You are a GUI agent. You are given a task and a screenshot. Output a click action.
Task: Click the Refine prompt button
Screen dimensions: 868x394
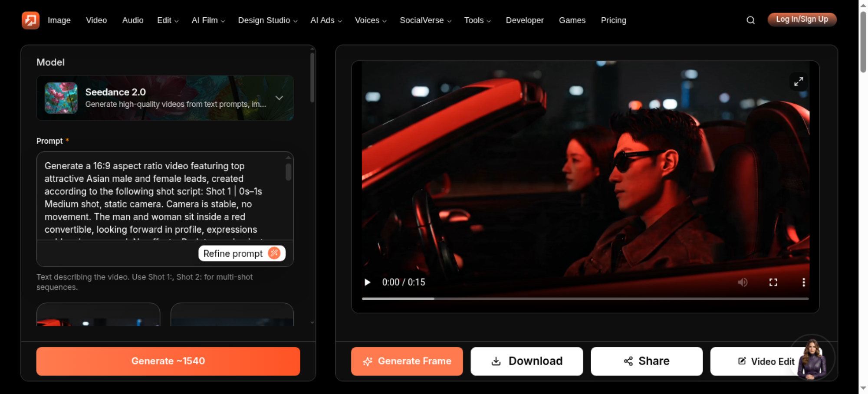(242, 253)
